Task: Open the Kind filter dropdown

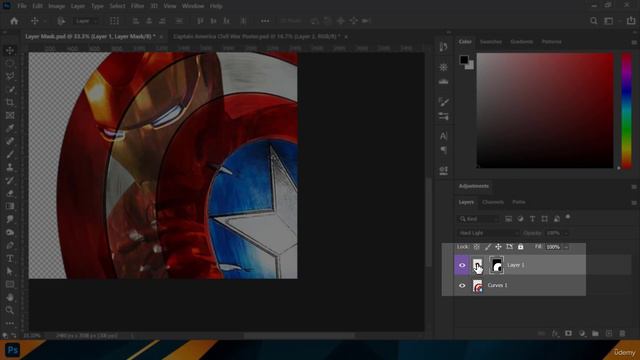Action: coord(478,219)
